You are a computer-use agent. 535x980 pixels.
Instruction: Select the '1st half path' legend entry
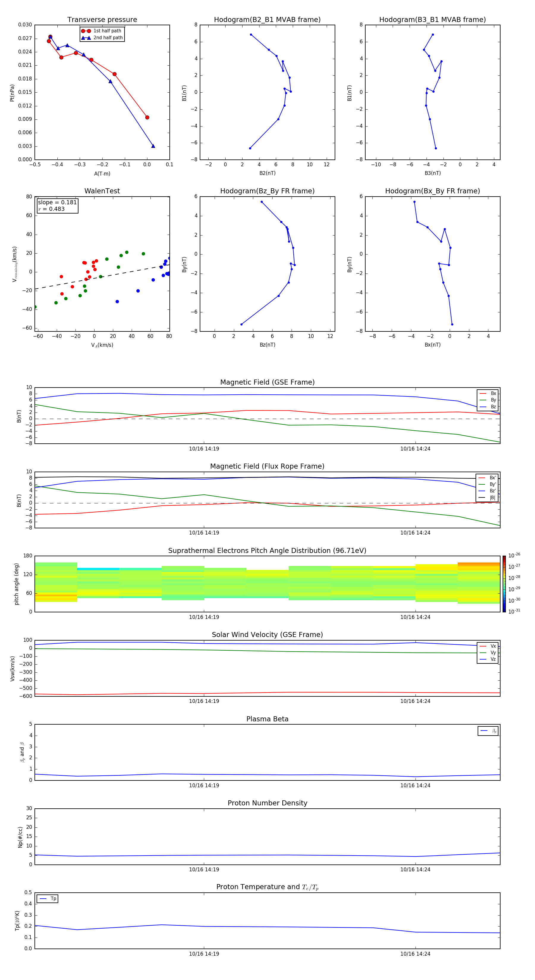[x=102, y=31]
